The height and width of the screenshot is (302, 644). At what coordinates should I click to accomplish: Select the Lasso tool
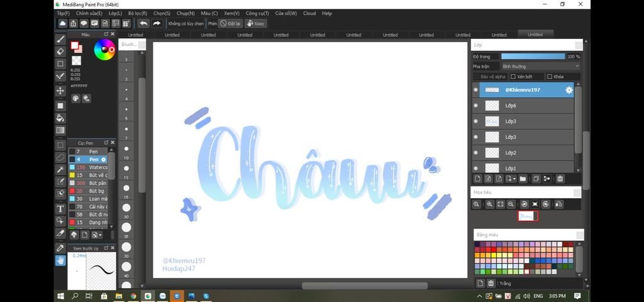coord(60,157)
